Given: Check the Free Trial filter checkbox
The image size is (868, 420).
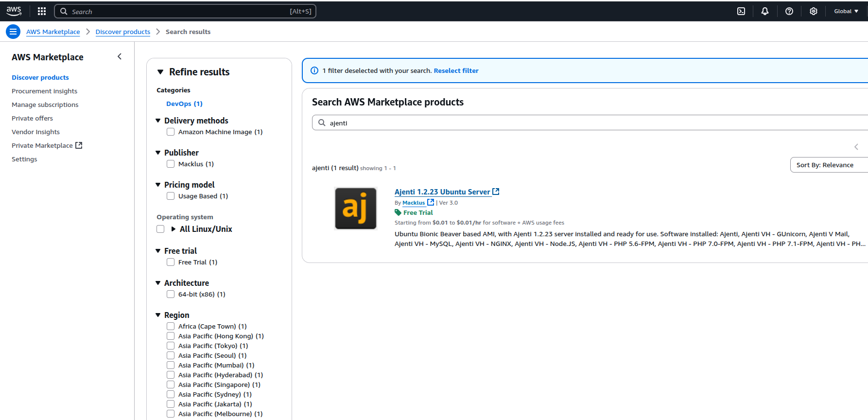Looking at the screenshot, I should (171, 262).
